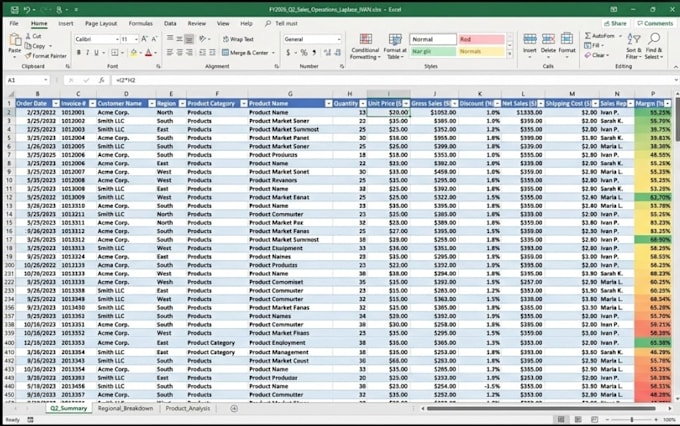Open the Region column filter dropdown
680x426 pixels.
(182, 104)
